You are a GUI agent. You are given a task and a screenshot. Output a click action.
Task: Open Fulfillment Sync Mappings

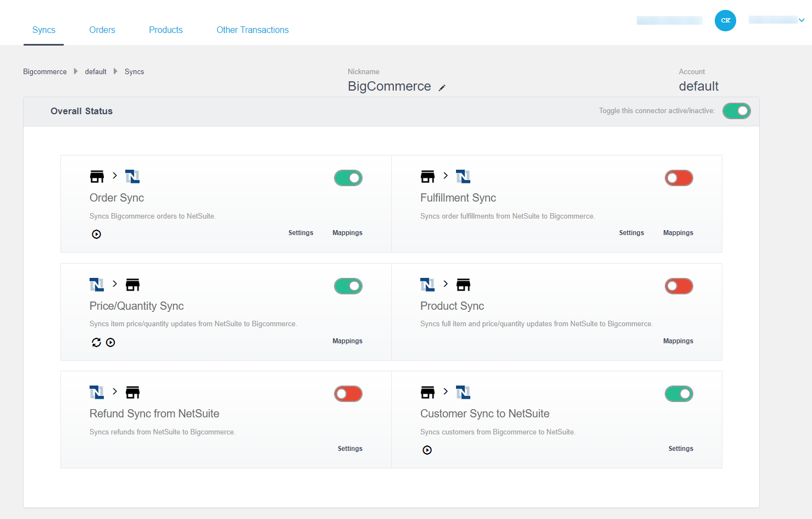[678, 233]
